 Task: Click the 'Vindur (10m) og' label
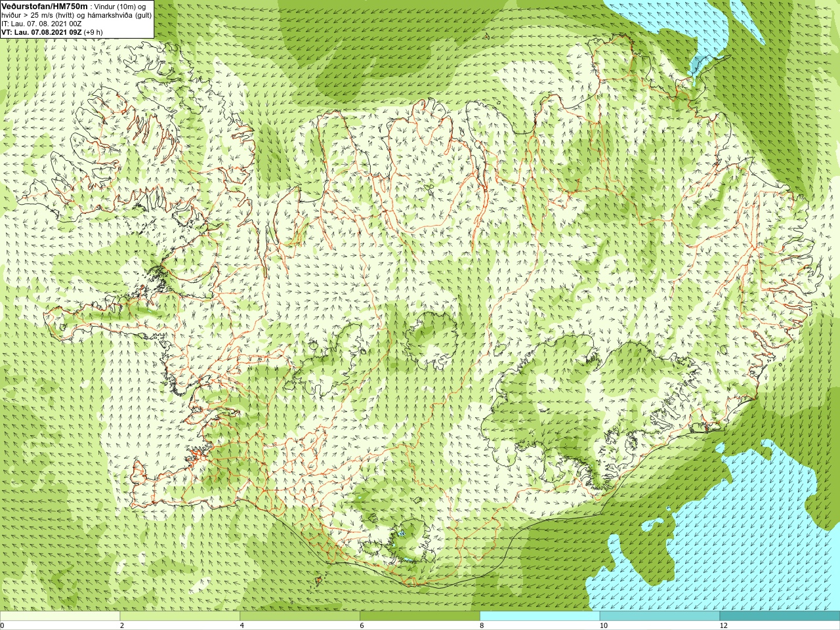(120, 7)
